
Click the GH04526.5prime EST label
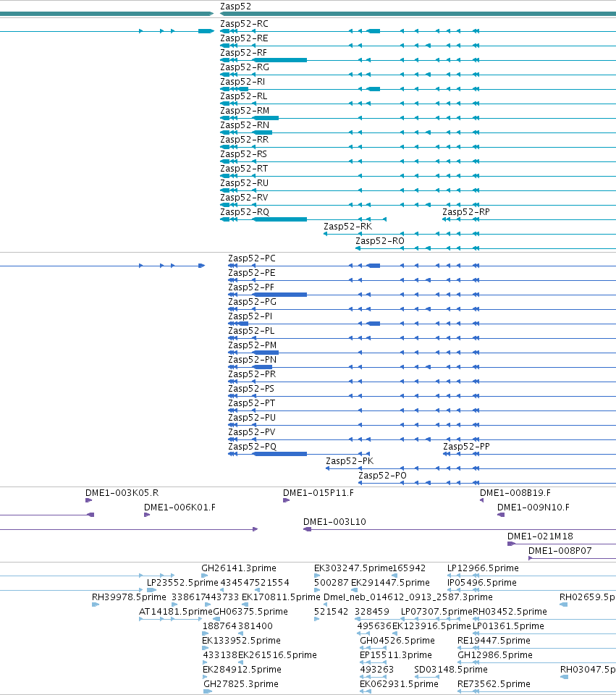pyautogui.click(x=397, y=641)
